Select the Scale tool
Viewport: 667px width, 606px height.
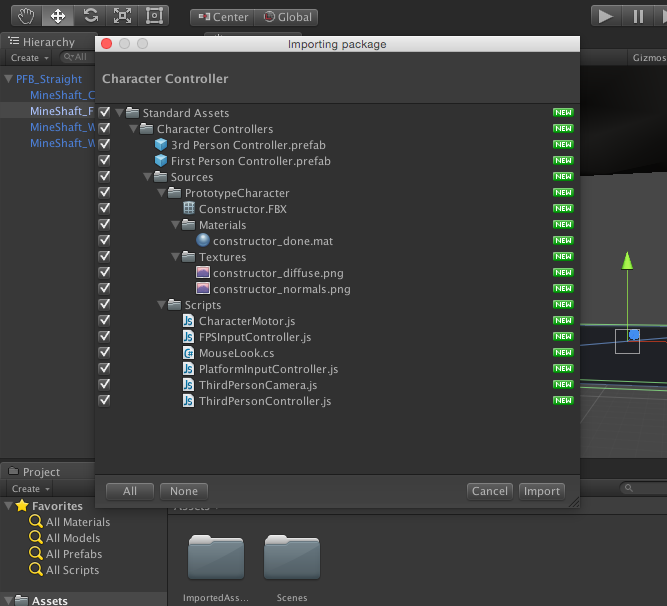(x=122, y=16)
